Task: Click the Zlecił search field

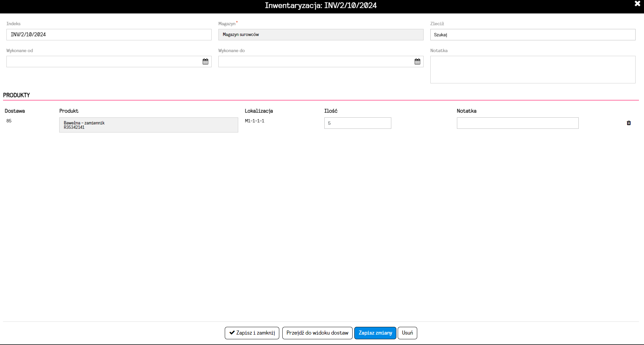Action: coord(533,35)
